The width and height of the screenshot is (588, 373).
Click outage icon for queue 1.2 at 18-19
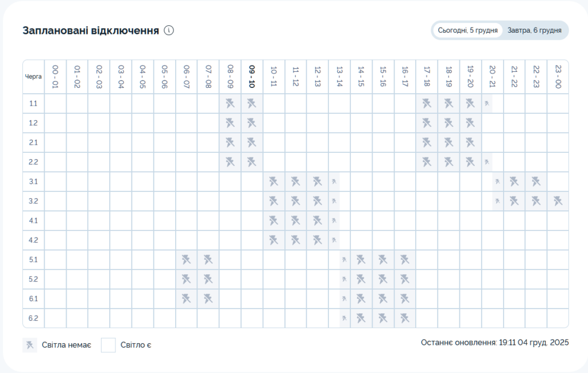click(x=448, y=123)
